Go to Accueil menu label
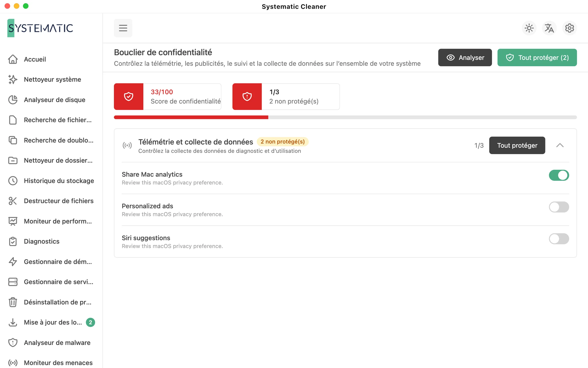 coord(35,59)
